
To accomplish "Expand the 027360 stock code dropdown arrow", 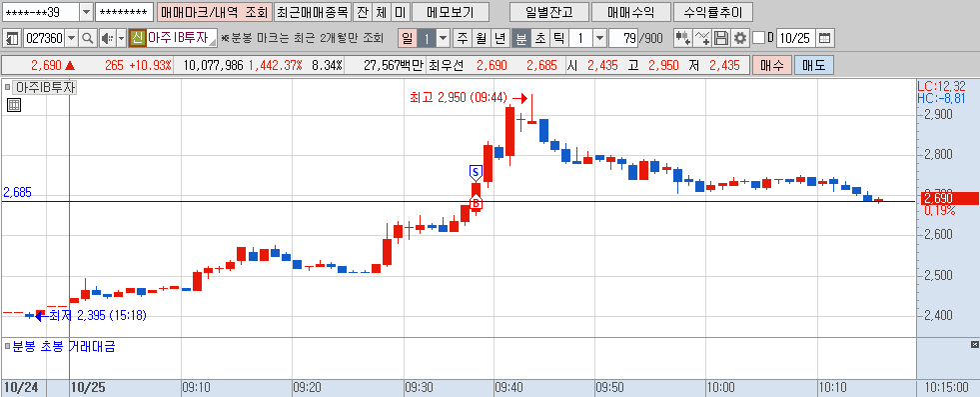I will pyautogui.click(x=71, y=38).
